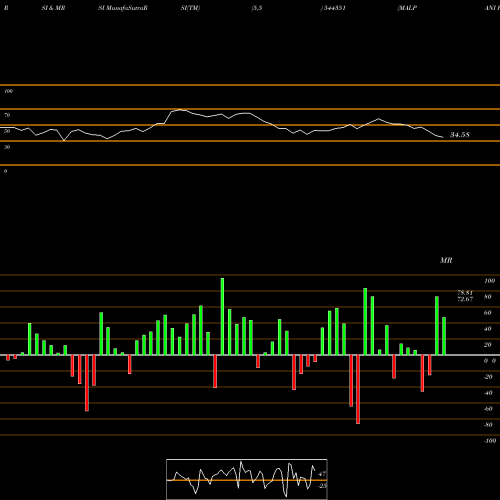Click the 78.81 value in the MR panel
Screen dimensions: 500x500
click(465, 293)
